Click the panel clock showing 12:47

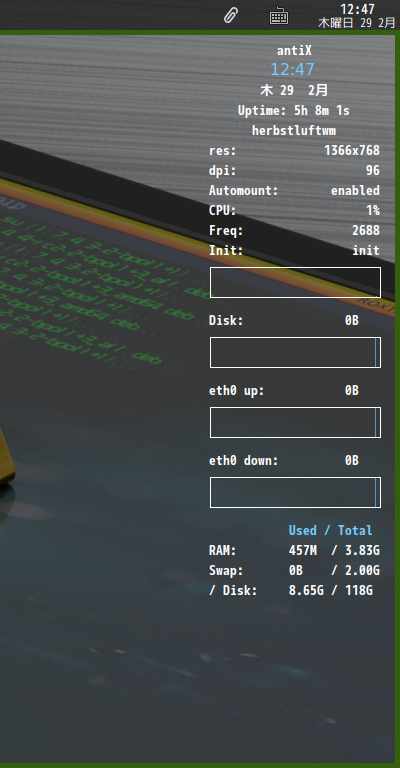(357, 9)
